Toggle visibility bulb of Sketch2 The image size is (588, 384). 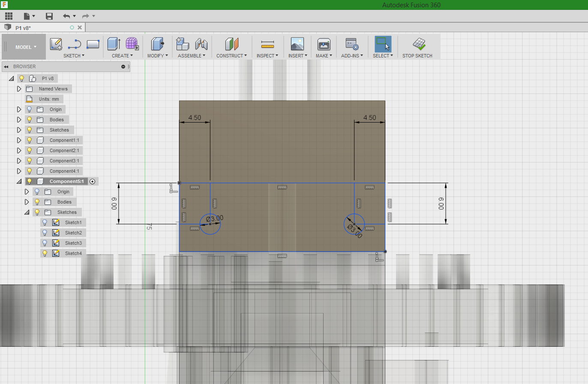click(x=45, y=233)
